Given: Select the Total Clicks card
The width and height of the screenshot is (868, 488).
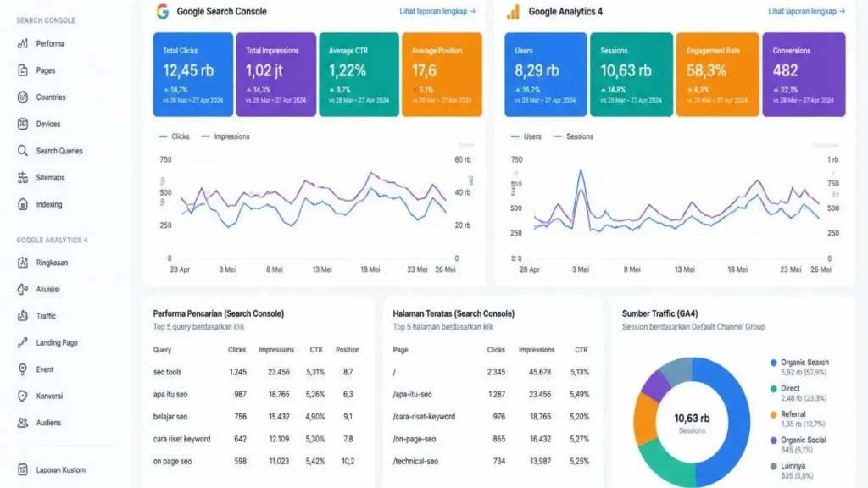Looking at the screenshot, I should [x=193, y=75].
